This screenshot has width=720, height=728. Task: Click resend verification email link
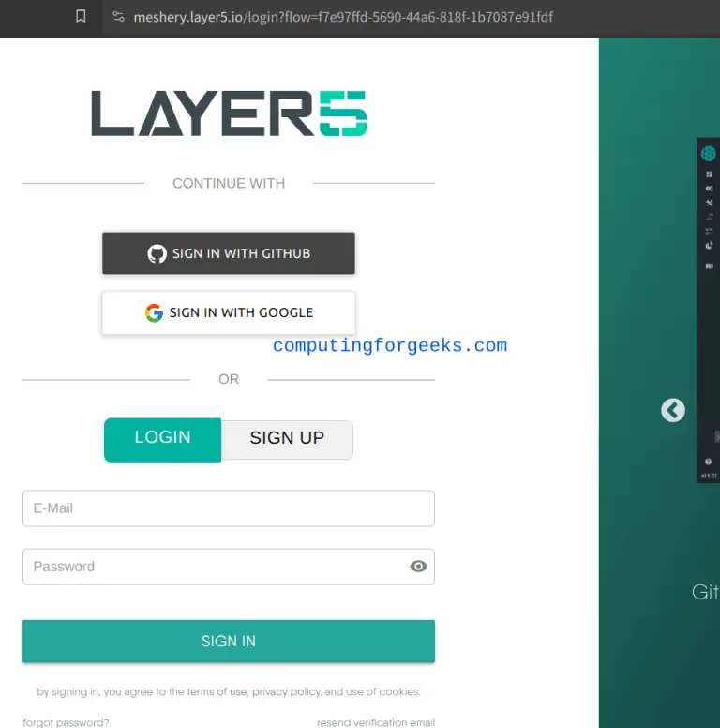pos(375,722)
